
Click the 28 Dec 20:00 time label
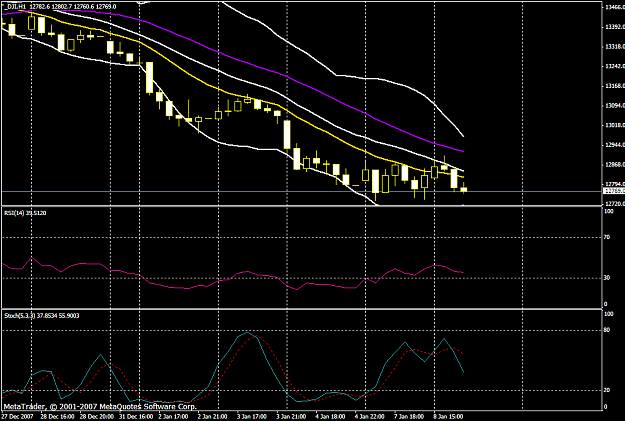coord(96,417)
